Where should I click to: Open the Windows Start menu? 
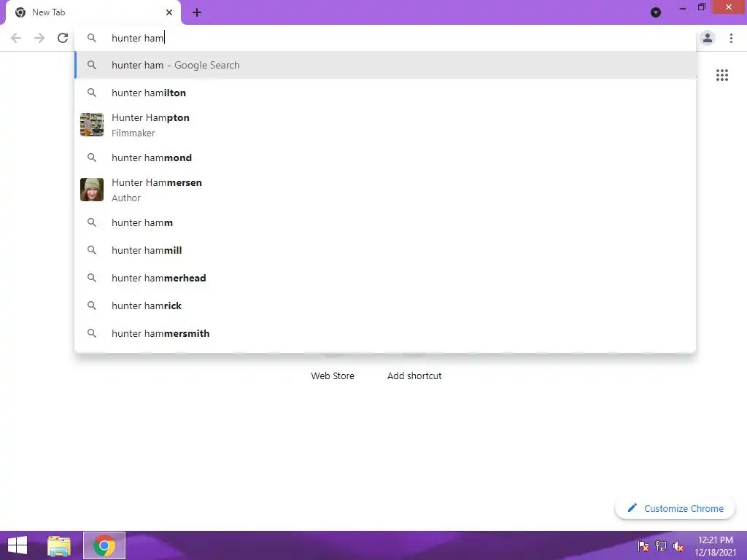pos(18,545)
